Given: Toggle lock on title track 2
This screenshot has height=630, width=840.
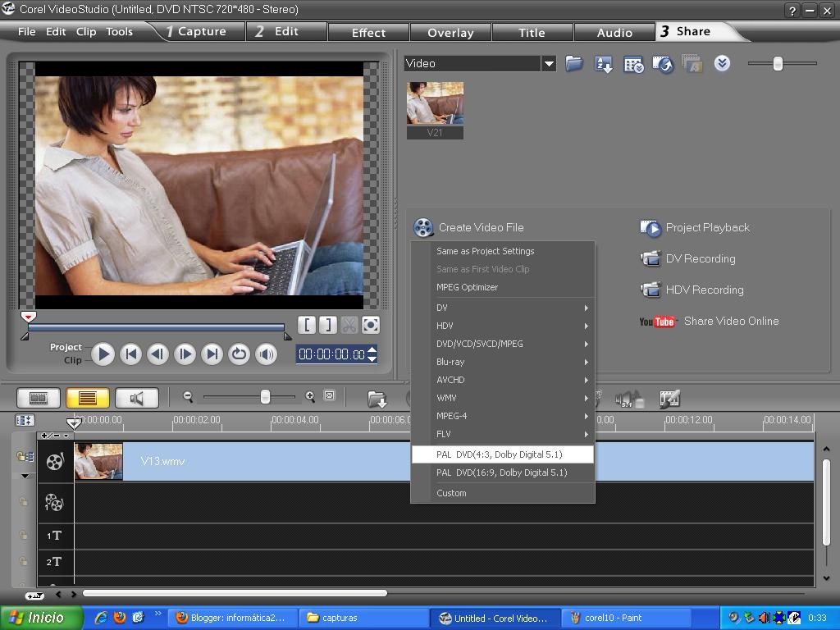Looking at the screenshot, I should click(24, 561).
